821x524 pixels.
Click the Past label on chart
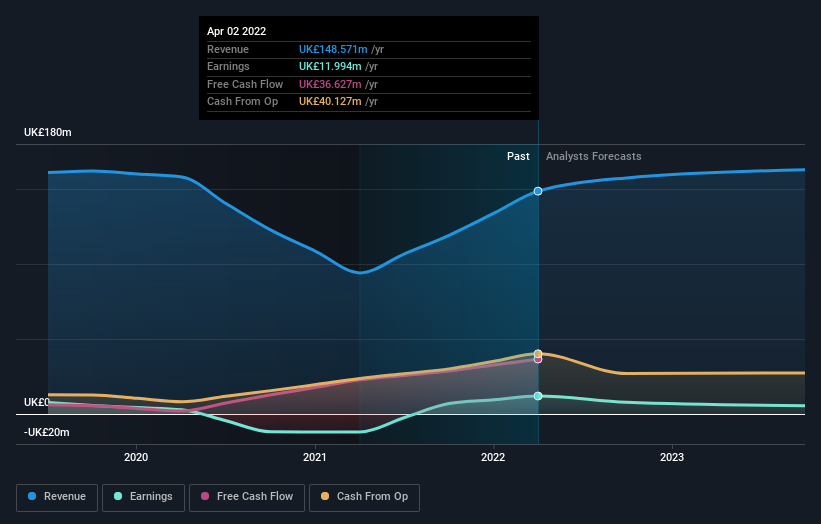tap(518, 156)
